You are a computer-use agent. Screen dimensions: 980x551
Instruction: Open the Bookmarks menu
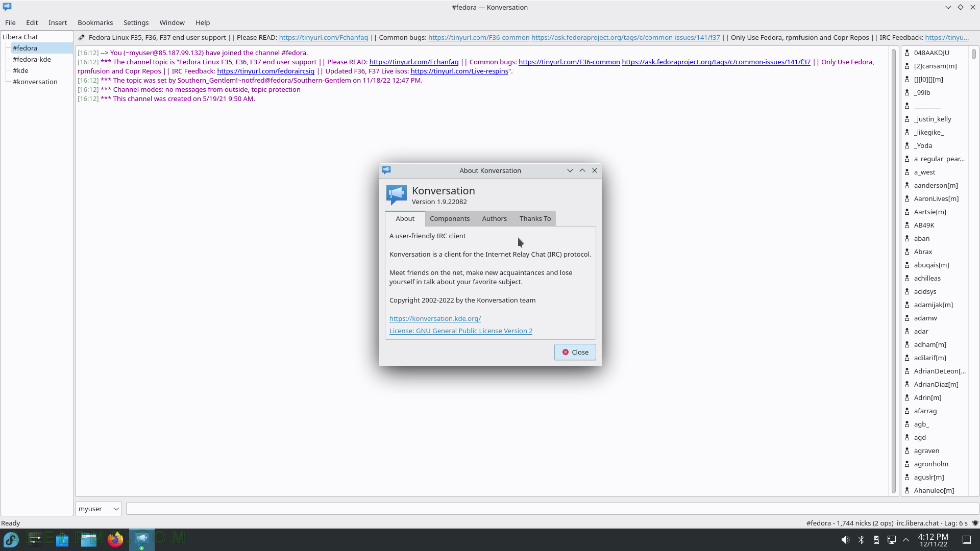(x=95, y=22)
